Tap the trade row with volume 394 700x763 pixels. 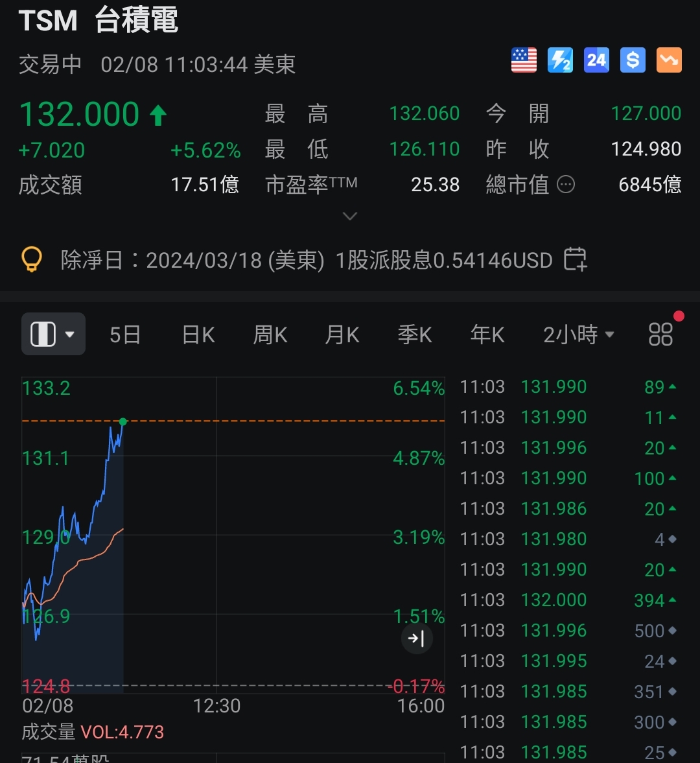click(x=568, y=600)
